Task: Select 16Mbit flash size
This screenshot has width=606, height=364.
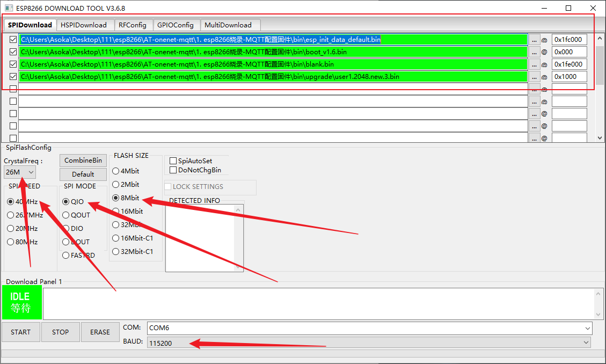Action: [128, 212]
